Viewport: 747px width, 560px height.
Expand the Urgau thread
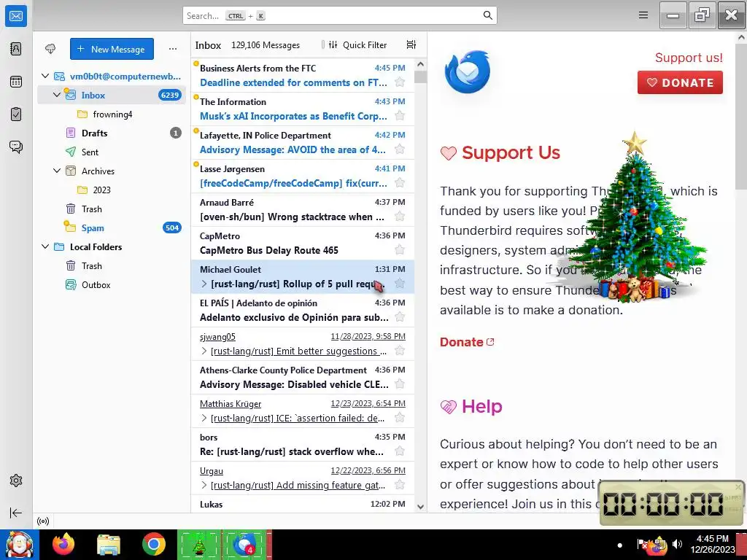point(204,485)
